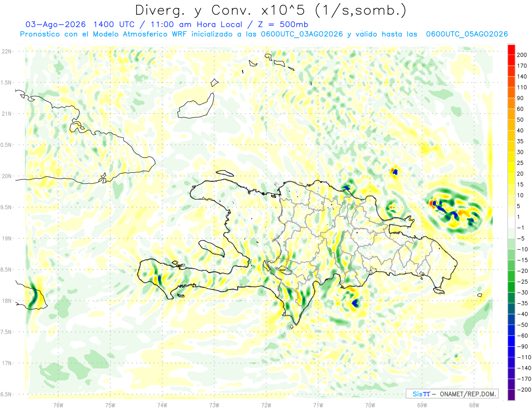Pick the "73W" longitude label
Image resolution: width=532 pixels, height=411 pixels.
(214, 404)
